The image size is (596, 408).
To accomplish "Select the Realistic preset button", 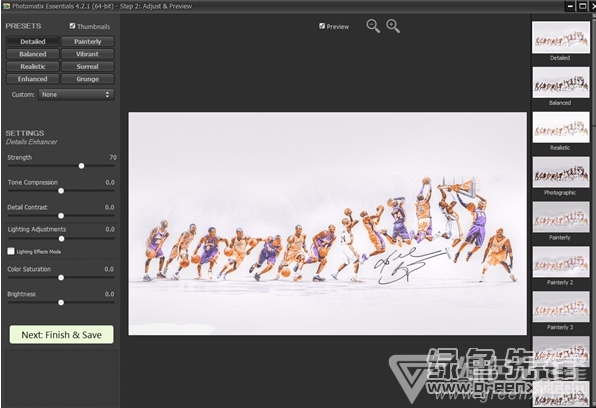I will (x=33, y=67).
